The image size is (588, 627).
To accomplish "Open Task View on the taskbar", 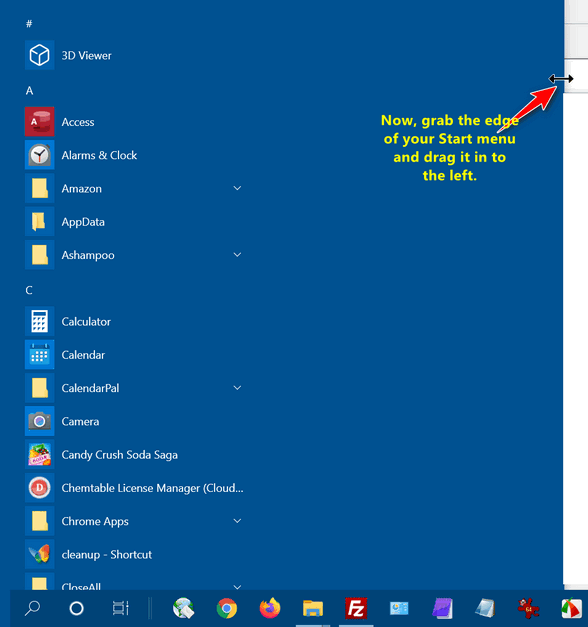I will [120, 608].
